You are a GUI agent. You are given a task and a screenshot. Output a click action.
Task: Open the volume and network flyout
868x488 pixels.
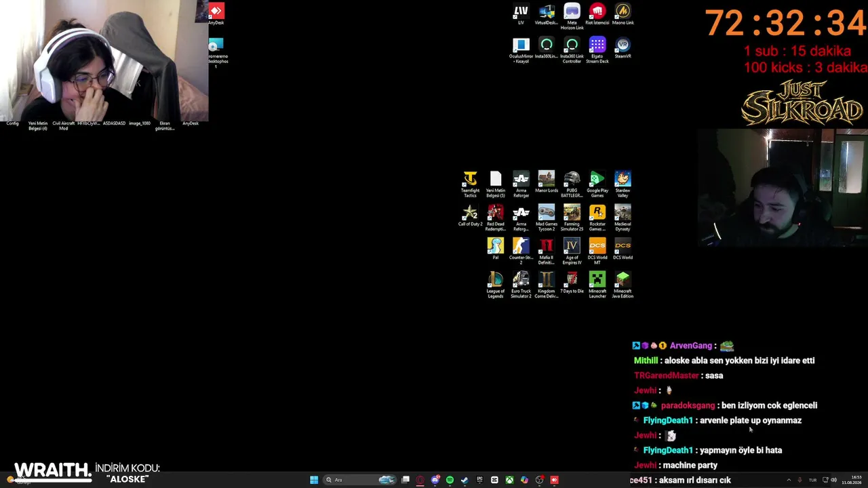[x=829, y=480]
